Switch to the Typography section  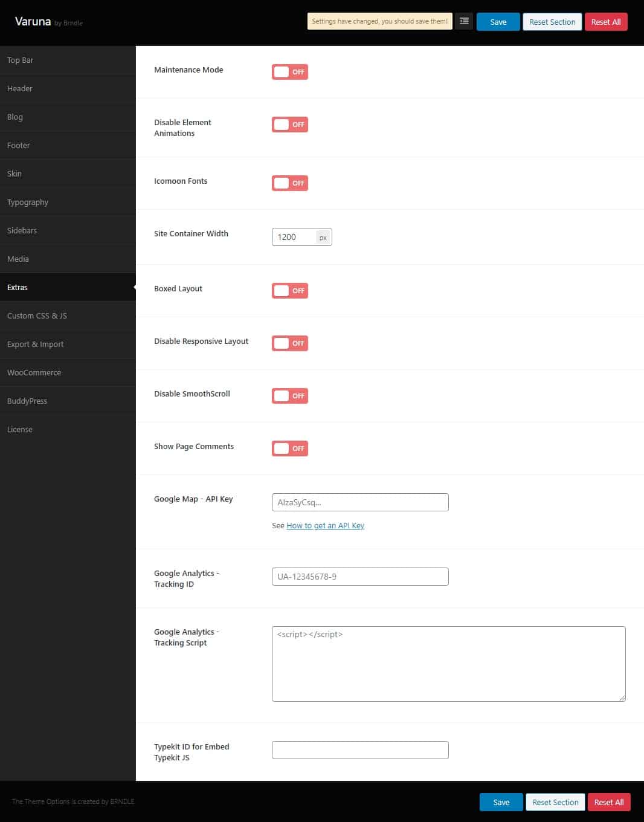(68, 202)
